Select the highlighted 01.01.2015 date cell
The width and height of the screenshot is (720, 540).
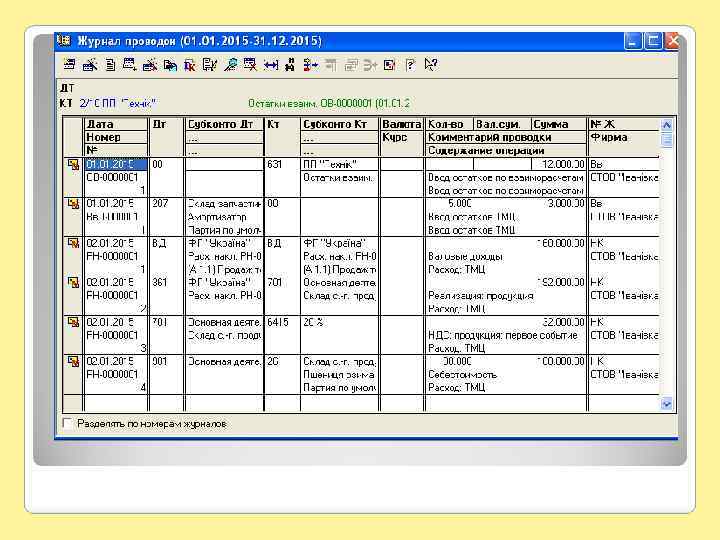(x=116, y=164)
